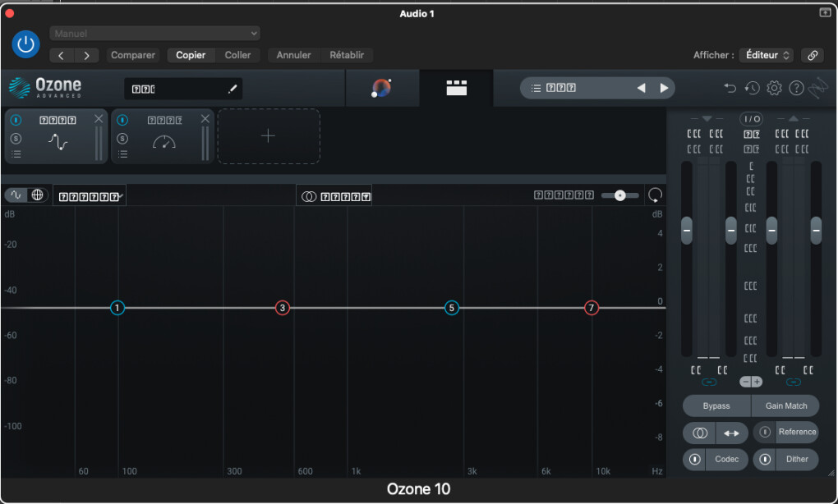The height and width of the screenshot is (504, 838).
Task: Open the Codec panel
Action: (x=727, y=459)
